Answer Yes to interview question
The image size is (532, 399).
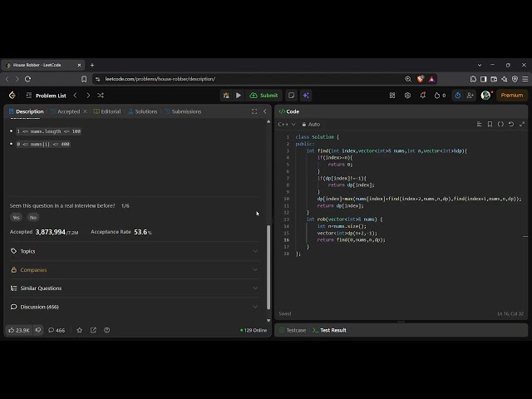click(16, 218)
